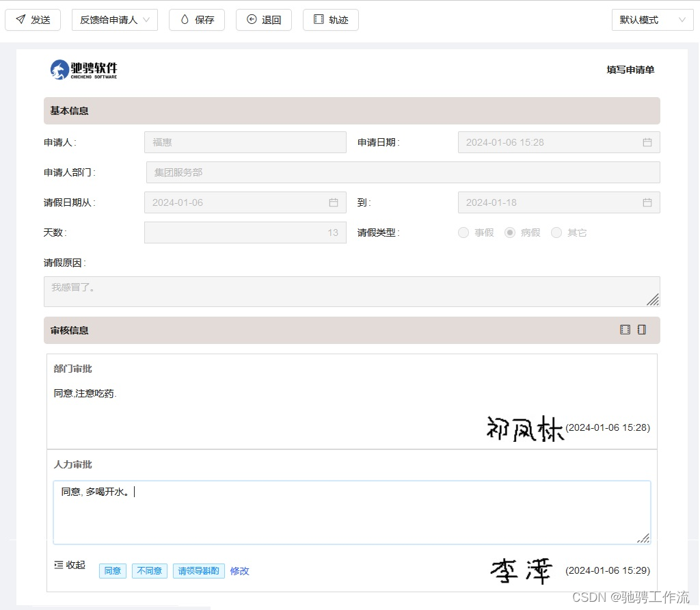Click the 修改 link
The image size is (700, 610).
tap(240, 571)
